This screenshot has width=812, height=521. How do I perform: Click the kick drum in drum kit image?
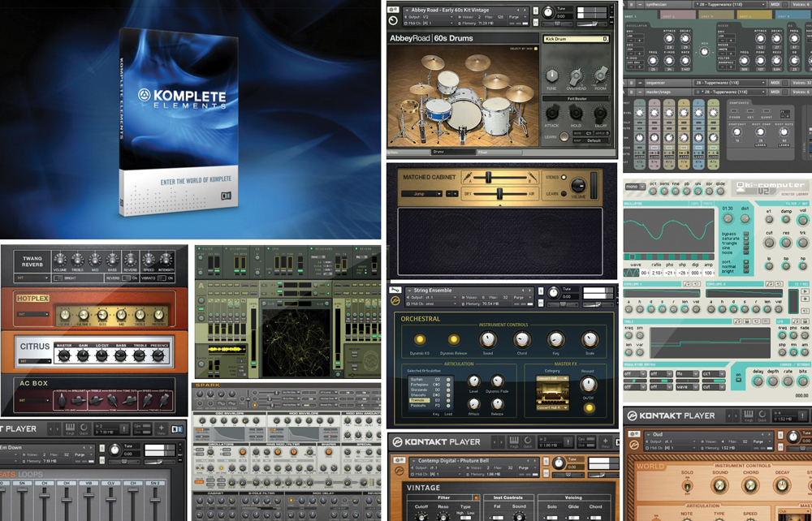pyautogui.click(x=465, y=114)
